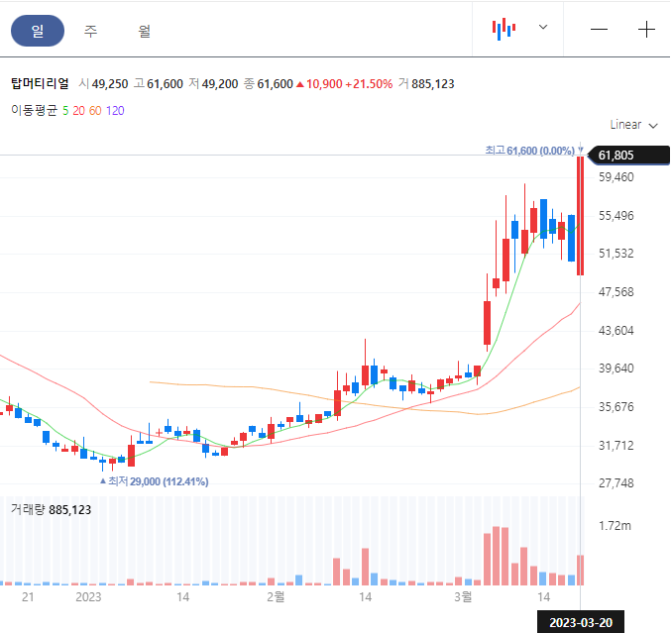Click the price axis label 43,604
672x633 pixels.
coord(616,331)
